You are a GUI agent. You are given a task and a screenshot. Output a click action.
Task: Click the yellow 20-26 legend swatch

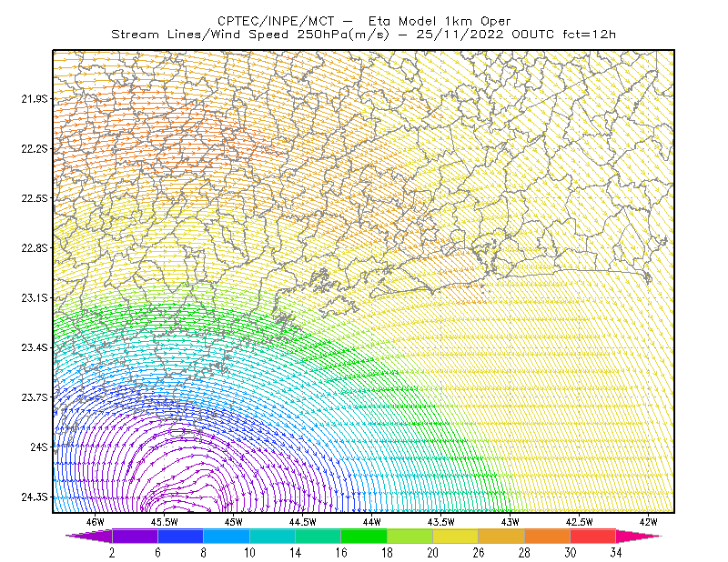coord(456,536)
